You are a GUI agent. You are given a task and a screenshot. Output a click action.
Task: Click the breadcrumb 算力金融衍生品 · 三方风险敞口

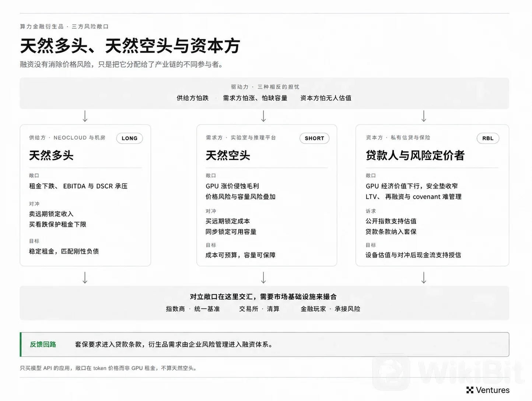64,27
